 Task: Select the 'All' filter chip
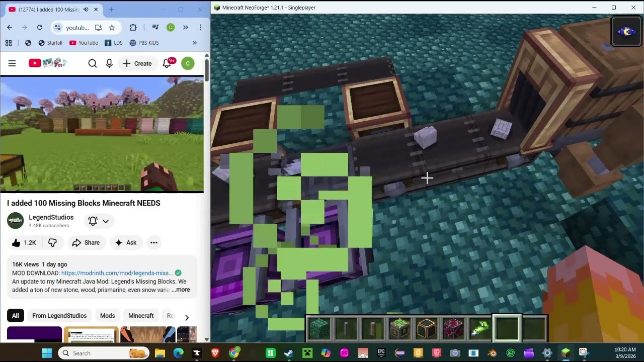tap(16, 316)
